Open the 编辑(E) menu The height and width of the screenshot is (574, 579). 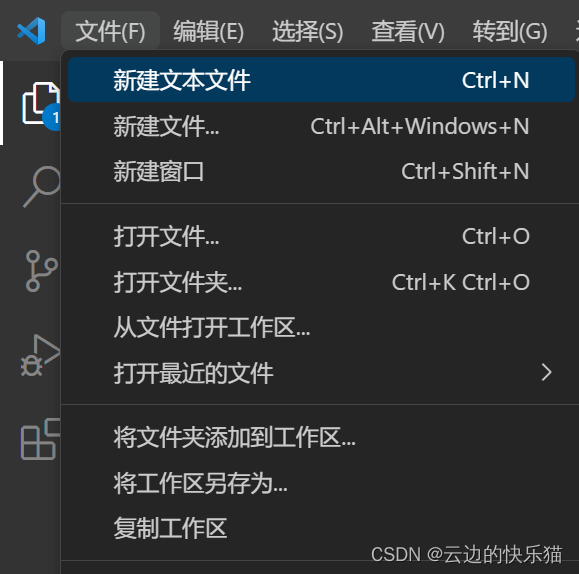(209, 31)
